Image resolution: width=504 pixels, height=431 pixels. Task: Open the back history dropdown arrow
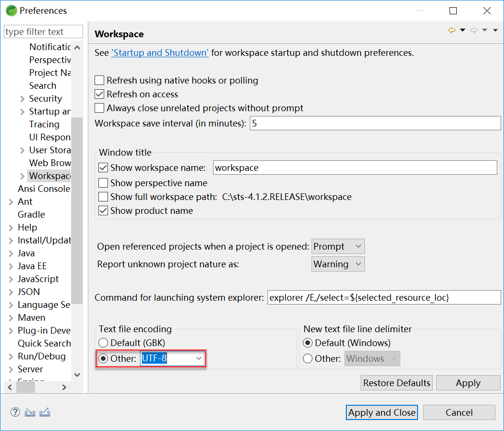click(x=462, y=31)
